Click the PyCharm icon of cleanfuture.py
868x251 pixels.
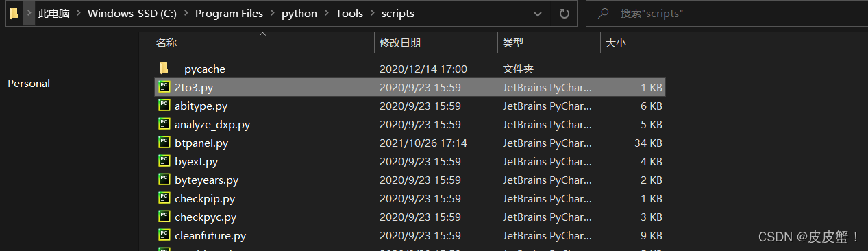[164, 235]
